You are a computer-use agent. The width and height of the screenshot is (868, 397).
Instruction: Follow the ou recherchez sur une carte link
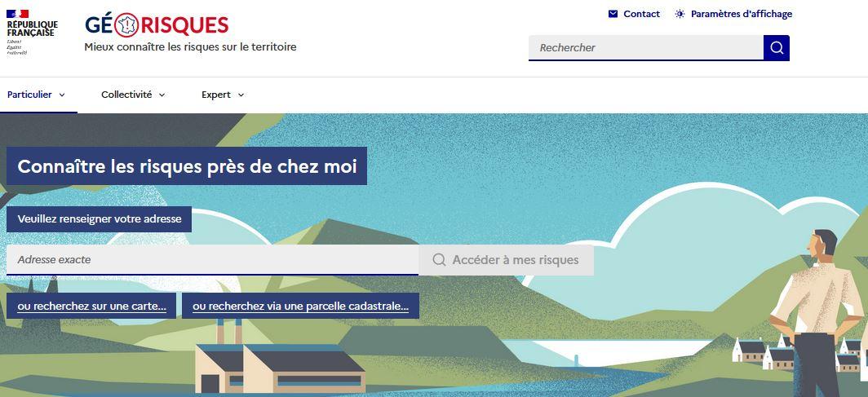tap(91, 306)
